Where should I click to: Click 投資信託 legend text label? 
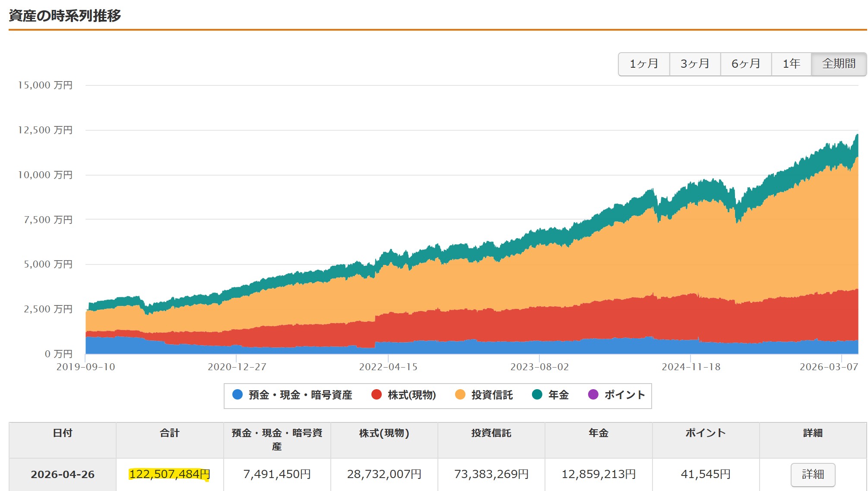coord(492,395)
